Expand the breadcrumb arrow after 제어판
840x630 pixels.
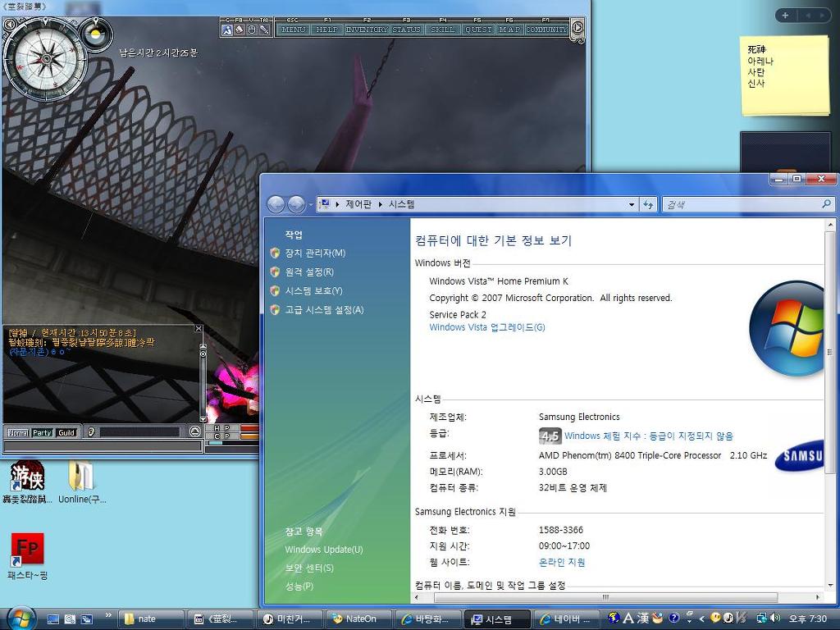[x=380, y=204]
